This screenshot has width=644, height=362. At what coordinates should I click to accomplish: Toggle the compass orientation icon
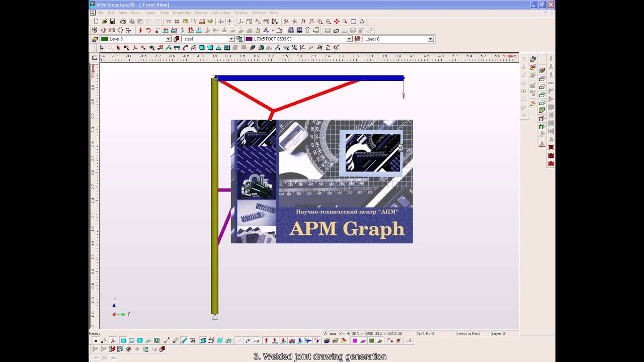click(x=229, y=21)
